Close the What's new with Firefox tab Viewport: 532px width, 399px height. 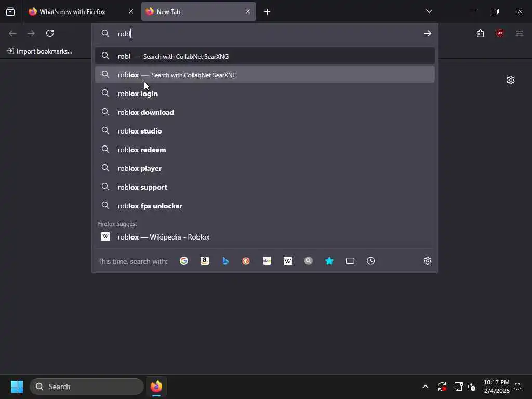[131, 11]
